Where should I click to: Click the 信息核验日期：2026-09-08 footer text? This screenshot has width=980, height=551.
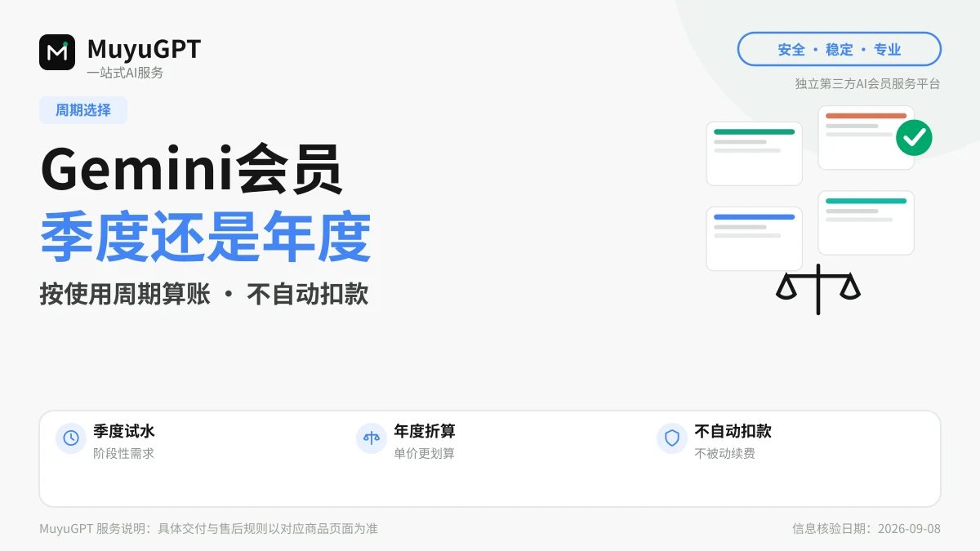point(866,528)
